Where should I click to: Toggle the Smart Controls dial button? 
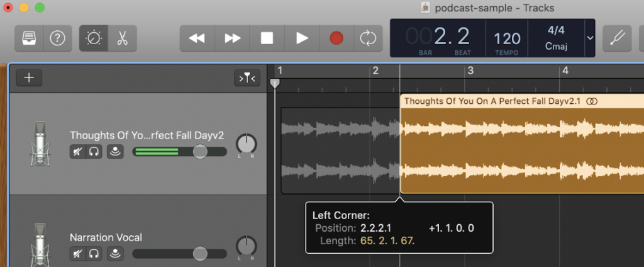click(x=94, y=38)
